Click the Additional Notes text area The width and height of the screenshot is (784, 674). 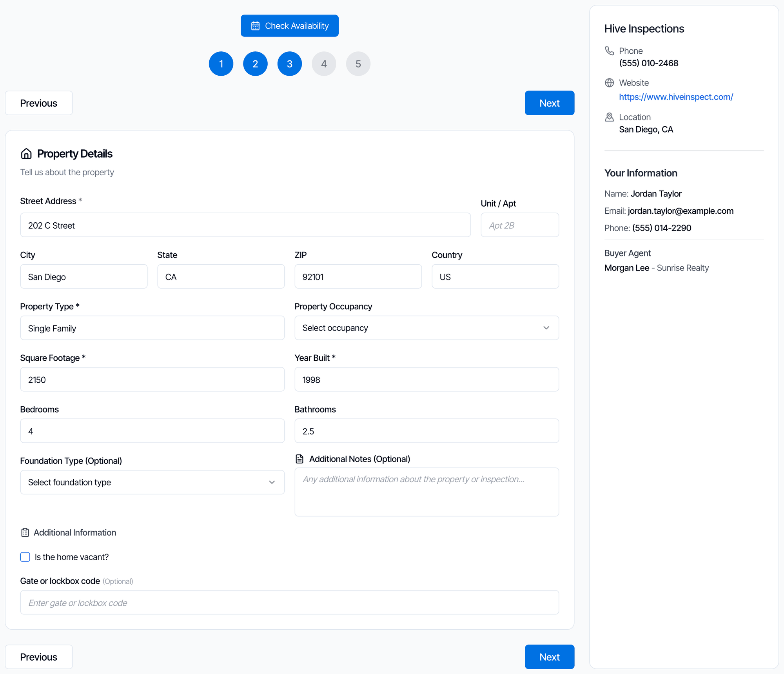click(426, 492)
